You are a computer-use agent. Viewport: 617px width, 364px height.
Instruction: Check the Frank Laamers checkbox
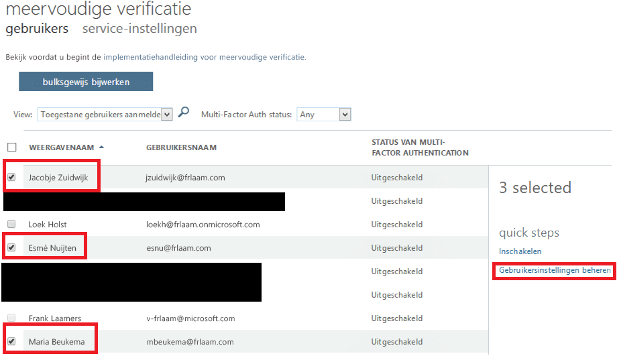11,318
